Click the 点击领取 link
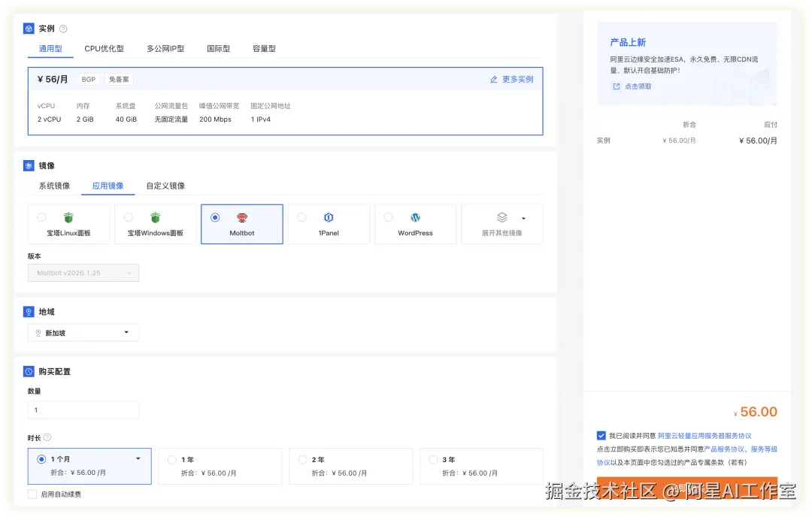812x517 pixels. [638, 86]
